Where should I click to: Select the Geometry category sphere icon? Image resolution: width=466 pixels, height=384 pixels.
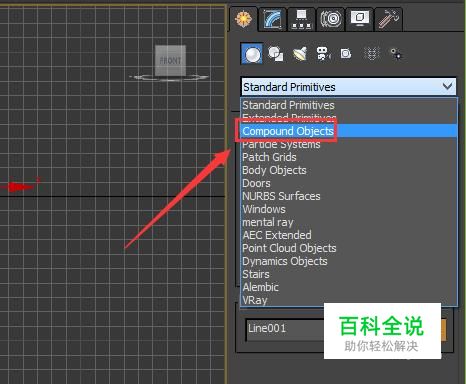coord(252,54)
